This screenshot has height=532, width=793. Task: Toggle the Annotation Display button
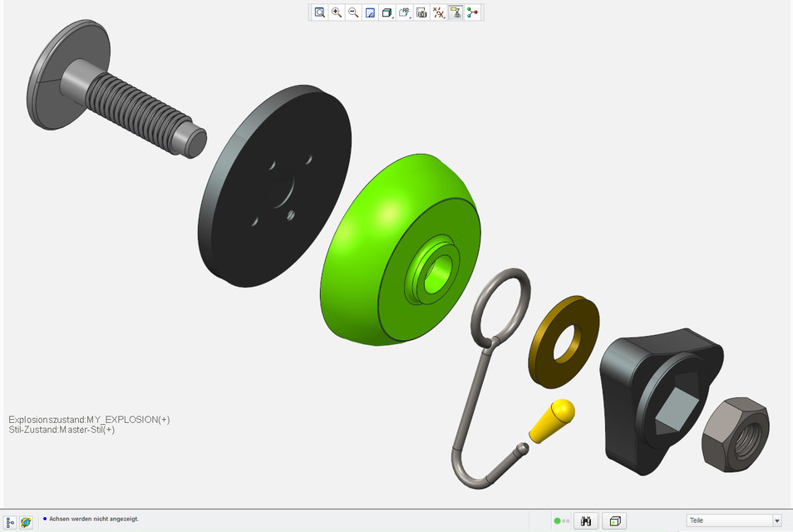[x=456, y=12]
